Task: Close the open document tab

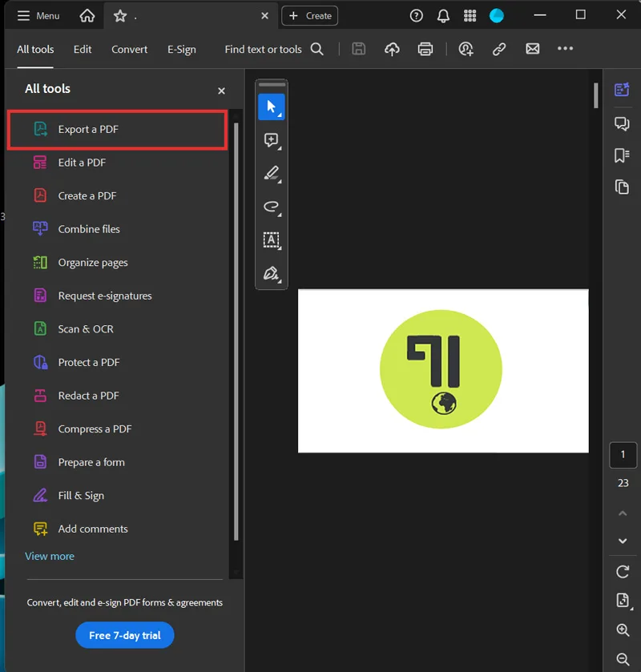Action: pos(264,16)
